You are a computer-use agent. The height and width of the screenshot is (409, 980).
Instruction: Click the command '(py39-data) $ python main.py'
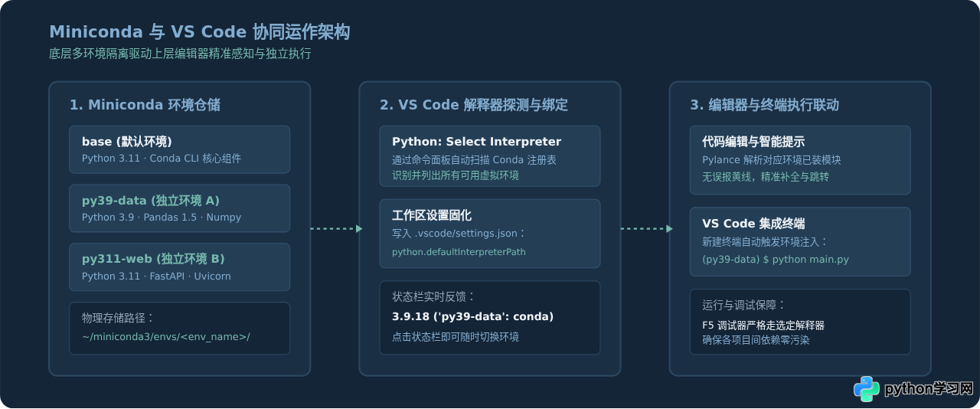point(776,260)
